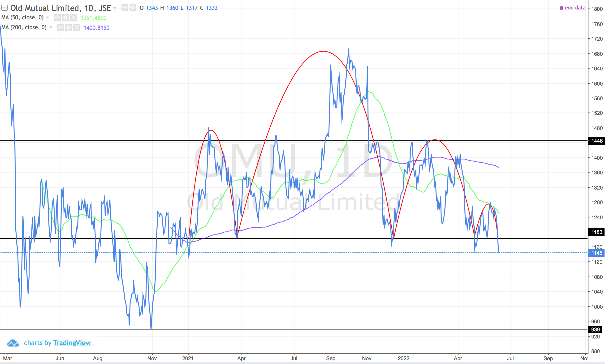
Task: Click the TradingView cloud logo icon
Action: click(x=13, y=343)
